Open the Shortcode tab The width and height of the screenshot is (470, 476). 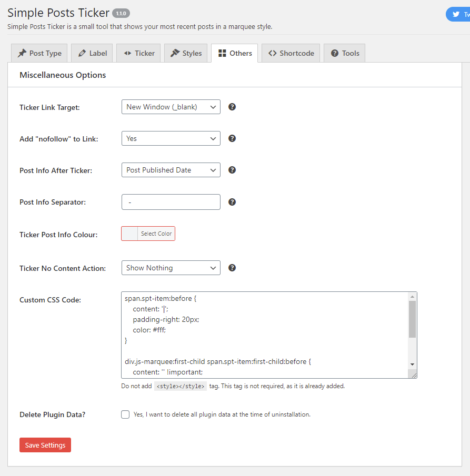coord(291,53)
